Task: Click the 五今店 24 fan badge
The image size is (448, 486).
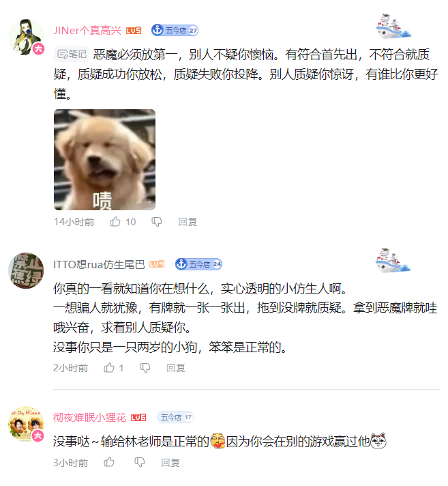Action: [x=198, y=264]
